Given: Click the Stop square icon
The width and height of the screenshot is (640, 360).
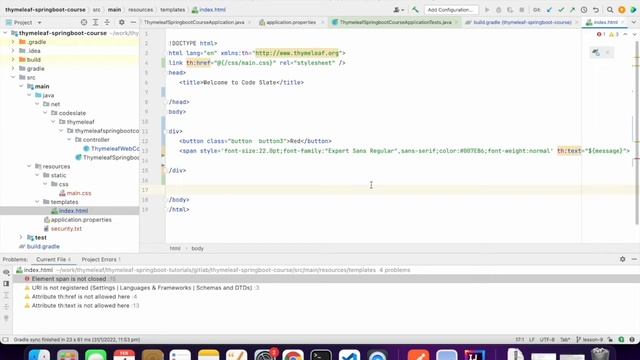Looking at the screenshot, I should 521,10.
